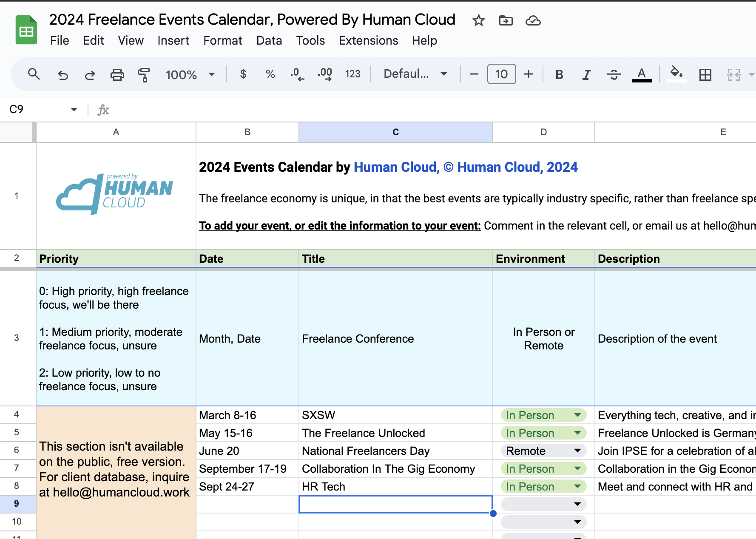Toggle strikethrough formatting
756x539 pixels.
click(614, 75)
